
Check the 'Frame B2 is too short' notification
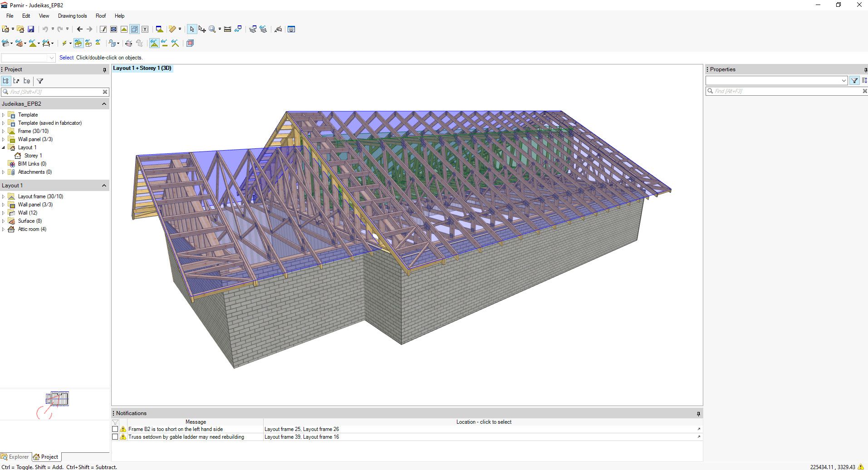coord(115,429)
